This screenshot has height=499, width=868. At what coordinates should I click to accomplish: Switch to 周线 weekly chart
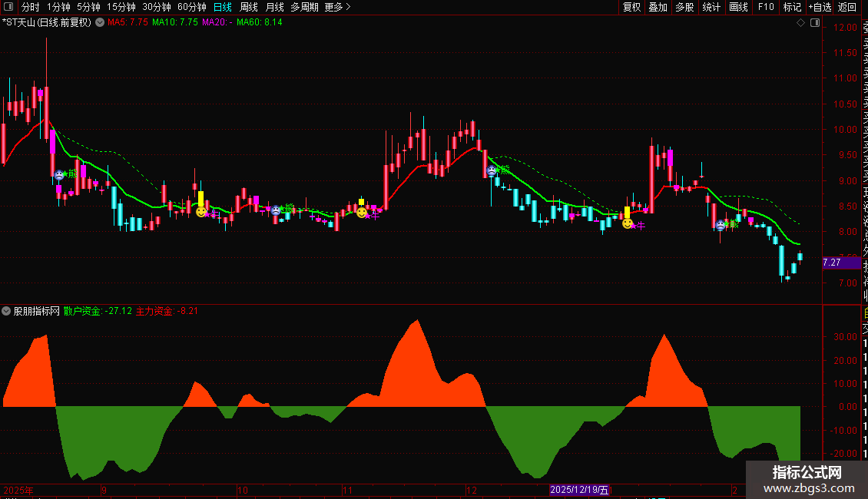(x=249, y=7)
